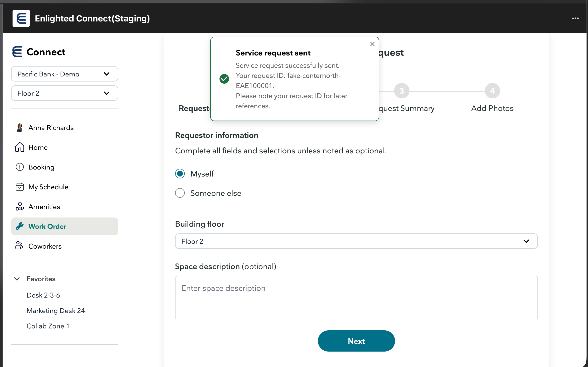Collapse the Favorites section chevron
Screen dimensions: 588x367
coord(17,279)
